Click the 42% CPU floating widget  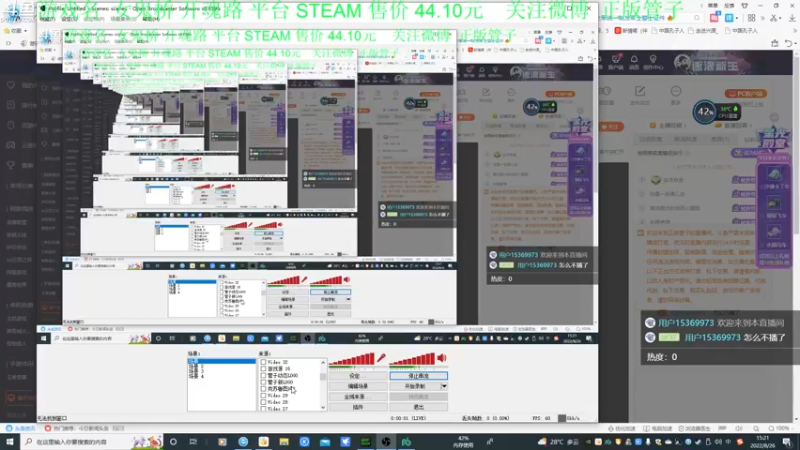point(716,112)
